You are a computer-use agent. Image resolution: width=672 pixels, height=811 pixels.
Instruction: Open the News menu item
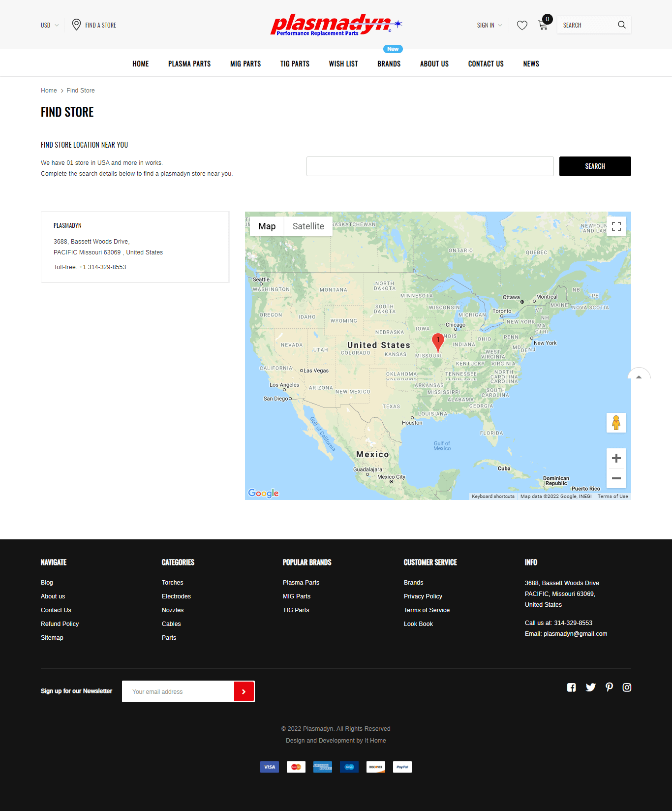pos(531,64)
